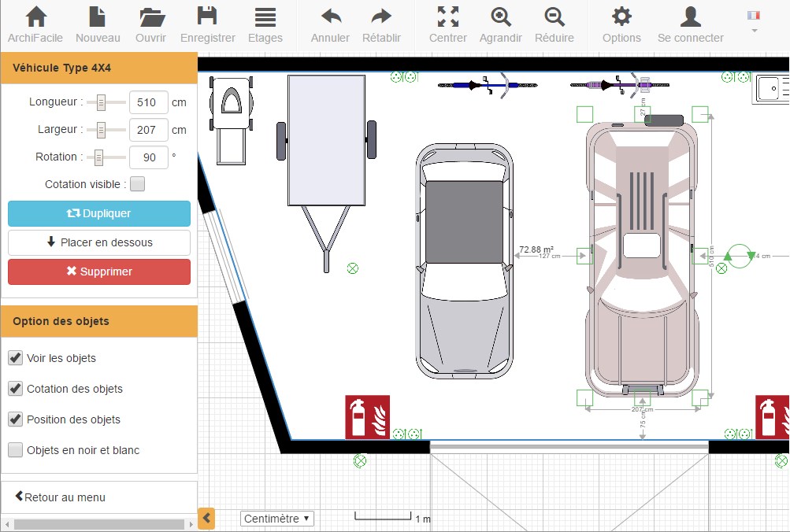
Task: Enable Objets en noir et blanc
Action: tap(15, 449)
